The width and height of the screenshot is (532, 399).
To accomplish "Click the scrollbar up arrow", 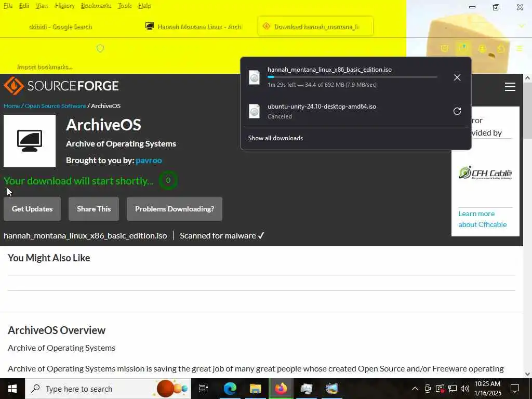I will pos(527,78).
